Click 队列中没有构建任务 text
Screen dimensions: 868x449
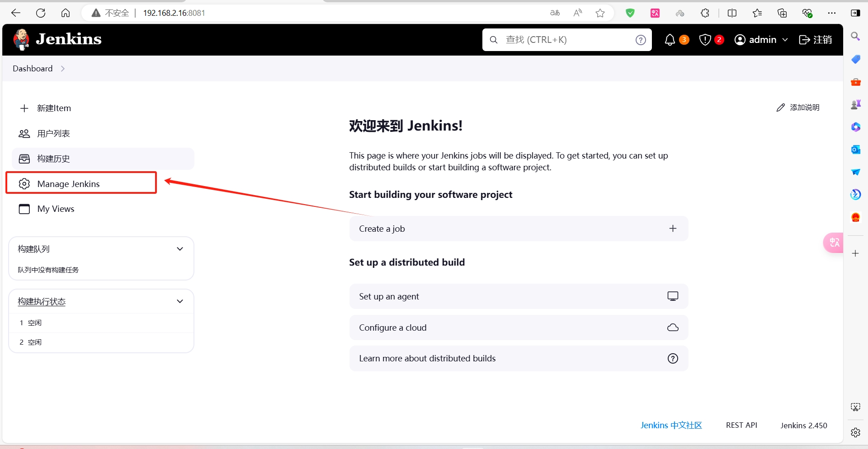pyautogui.click(x=48, y=270)
